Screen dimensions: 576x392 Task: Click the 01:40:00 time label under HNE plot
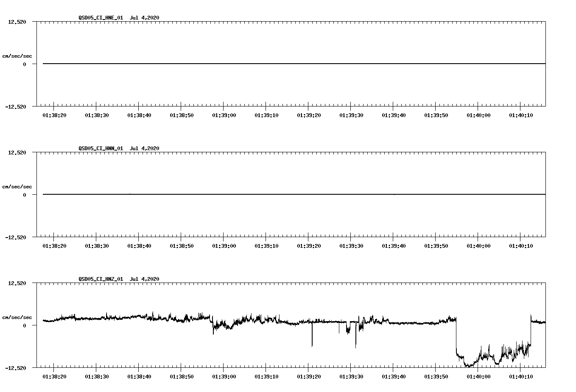coord(478,115)
